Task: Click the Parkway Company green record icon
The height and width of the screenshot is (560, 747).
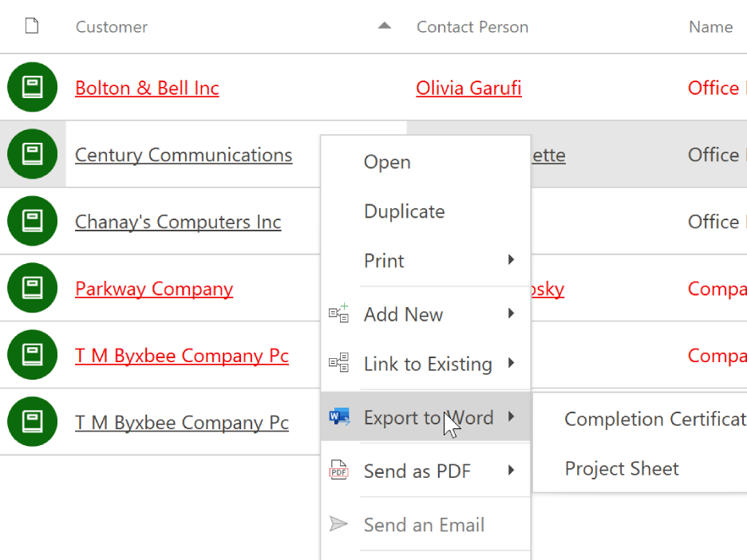Action: click(33, 288)
